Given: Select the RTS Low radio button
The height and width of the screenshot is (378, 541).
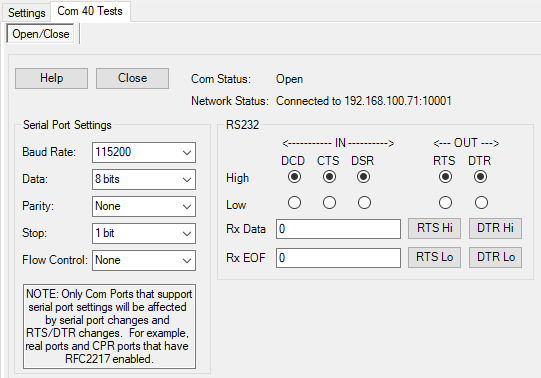Looking at the screenshot, I should coord(445,202).
